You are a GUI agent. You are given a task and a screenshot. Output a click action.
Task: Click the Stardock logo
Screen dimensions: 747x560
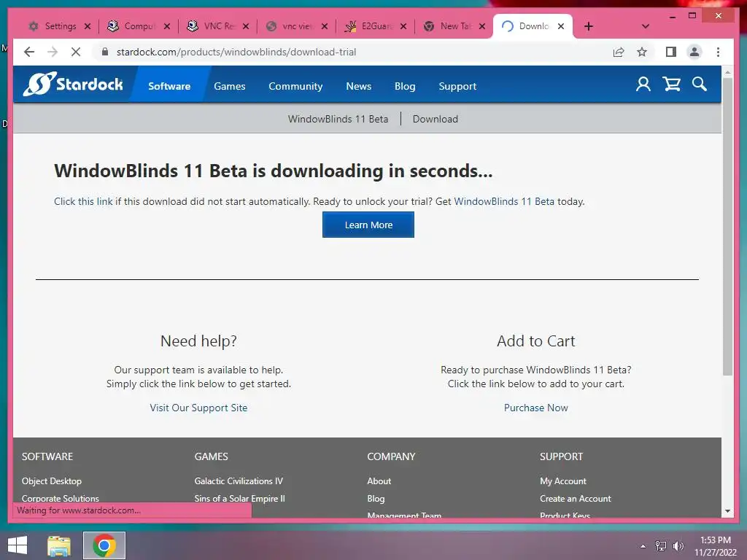pos(72,85)
